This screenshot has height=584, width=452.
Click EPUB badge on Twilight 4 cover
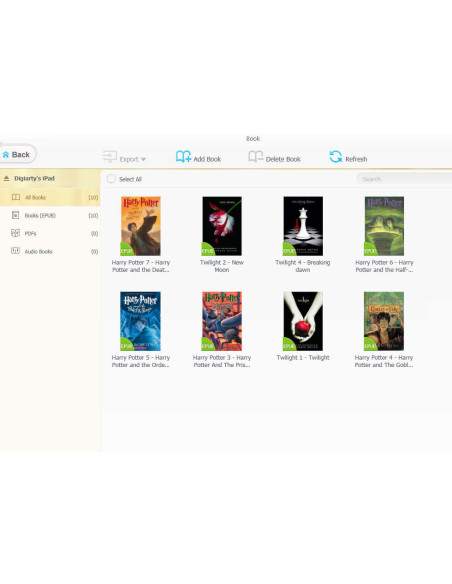(x=289, y=250)
